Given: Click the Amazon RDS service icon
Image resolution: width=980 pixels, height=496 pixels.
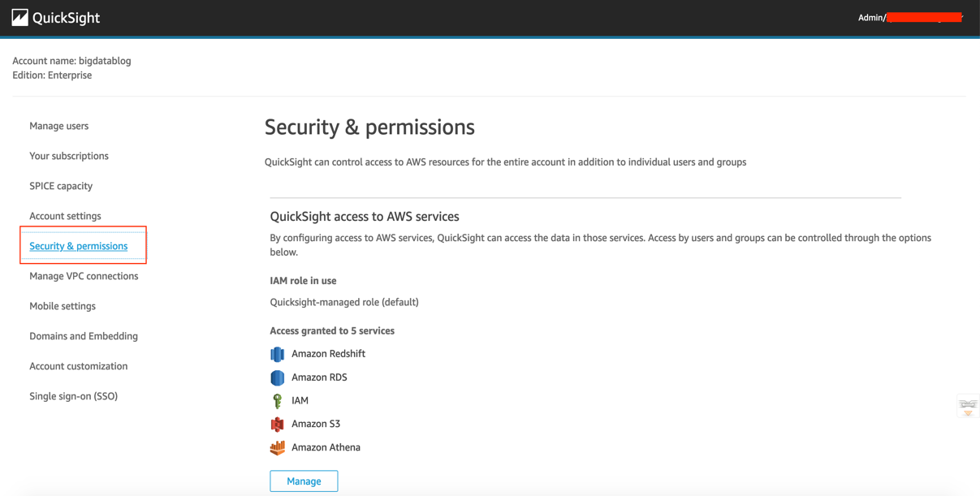Looking at the screenshot, I should click(278, 377).
